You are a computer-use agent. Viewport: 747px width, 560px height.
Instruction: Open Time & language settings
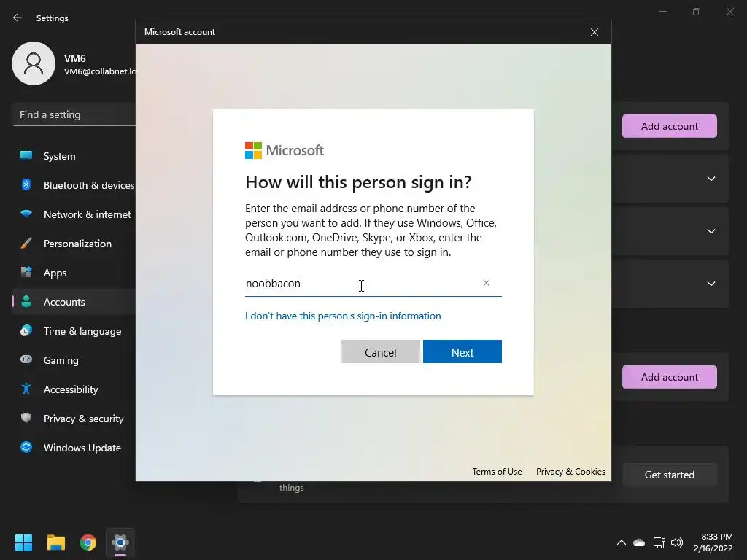pos(74,331)
